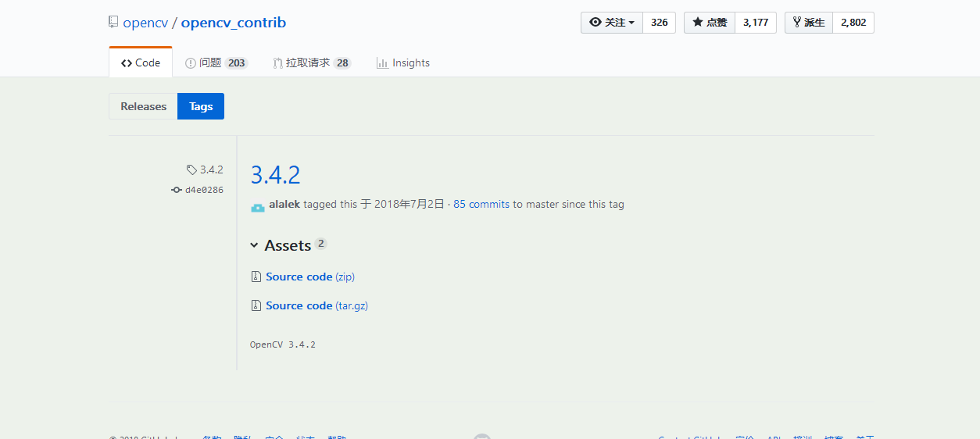Viewport: 980px width, 439px height.
Task: Open the 关注 watch dropdown
Action: point(612,23)
